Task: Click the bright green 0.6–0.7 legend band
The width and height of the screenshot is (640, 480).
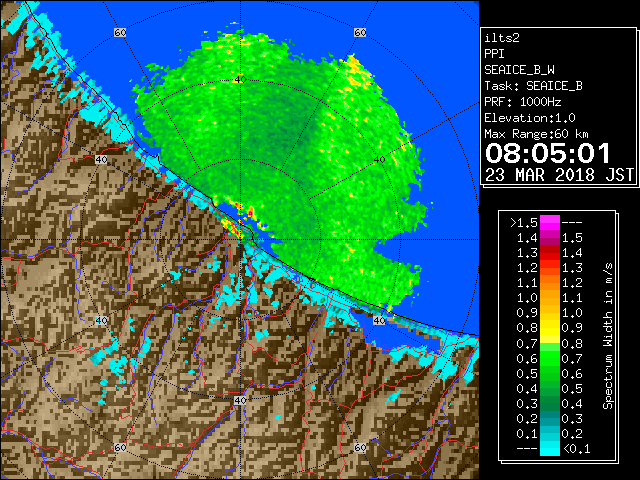Action: [550, 358]
